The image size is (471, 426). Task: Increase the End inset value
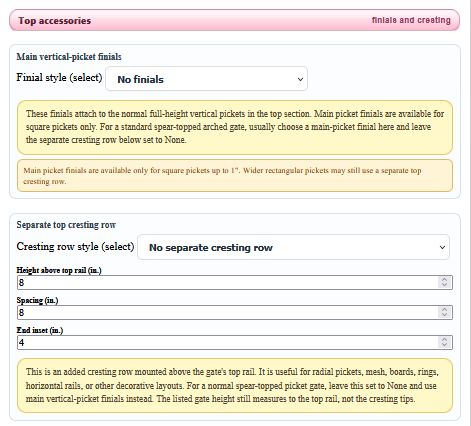pyautogui.click(x=444, y=339)
